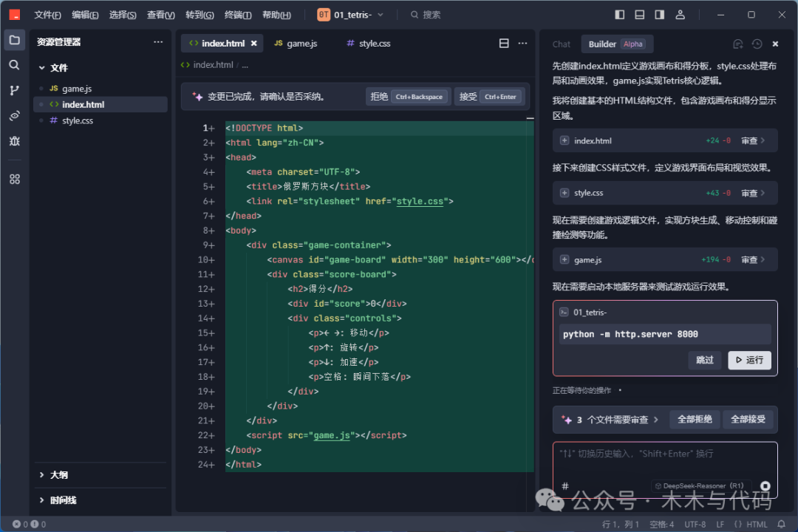This screenshot has height=532, width=798.
Task: Reject all files with 全部拒绝
Action: pyautogui.click(x=695, y=420)
